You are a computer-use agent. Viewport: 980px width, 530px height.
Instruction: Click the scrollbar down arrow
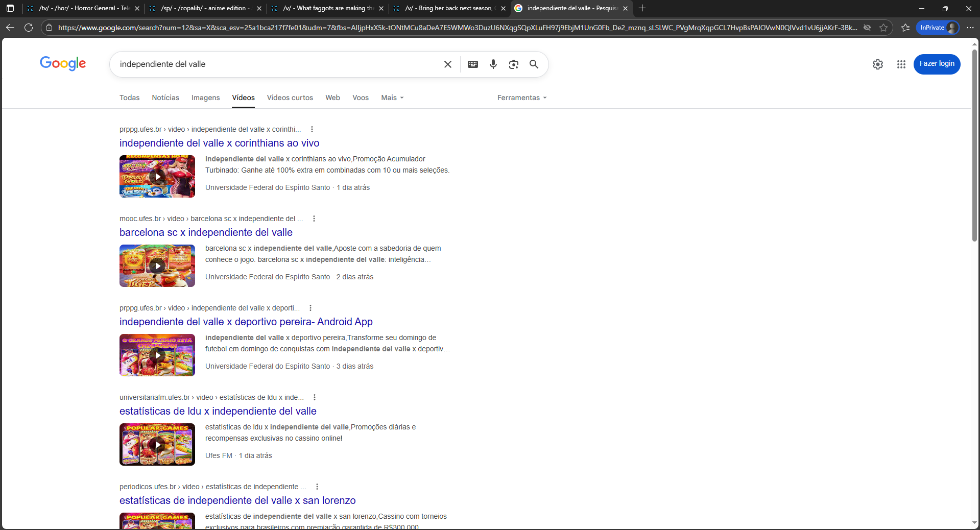tap(974, 523)
